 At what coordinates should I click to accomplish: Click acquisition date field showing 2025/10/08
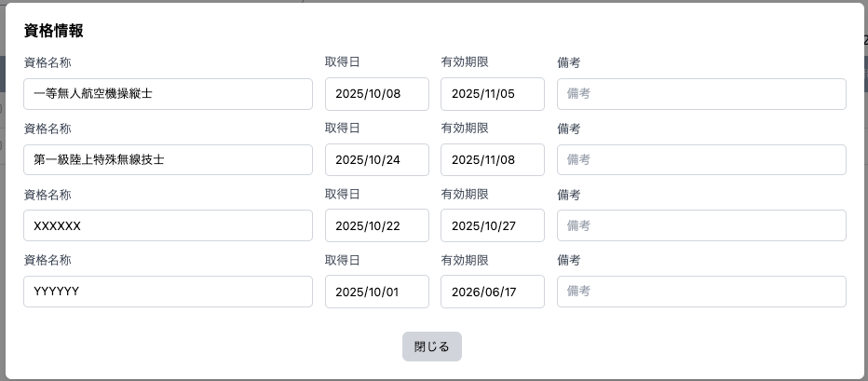tap(376, 94)
